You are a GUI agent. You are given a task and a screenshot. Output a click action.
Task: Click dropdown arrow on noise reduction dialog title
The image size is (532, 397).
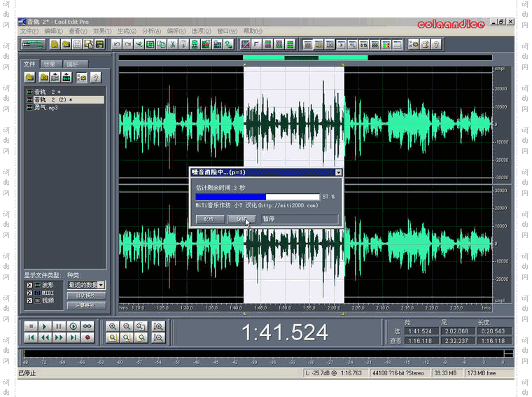point(338,172)
